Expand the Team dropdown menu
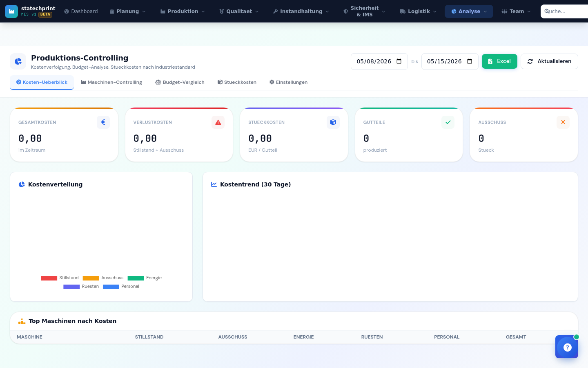The width and height of the screenshot is (588, 368). [516, 11]
